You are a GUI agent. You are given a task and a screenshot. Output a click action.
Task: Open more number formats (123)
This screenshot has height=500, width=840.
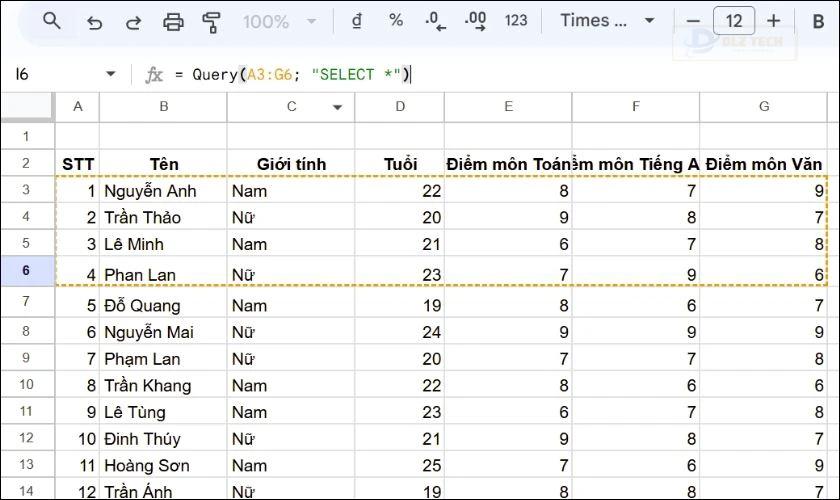516,21
